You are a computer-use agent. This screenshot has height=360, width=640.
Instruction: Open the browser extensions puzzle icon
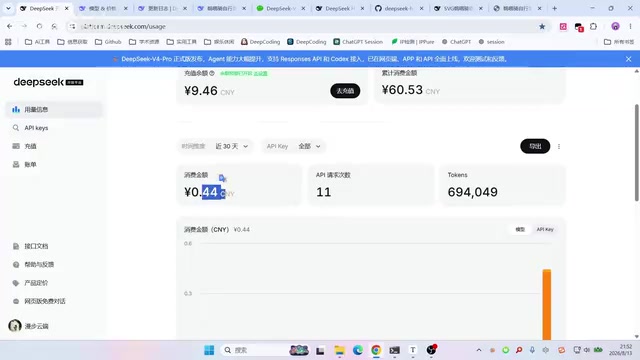593,26
